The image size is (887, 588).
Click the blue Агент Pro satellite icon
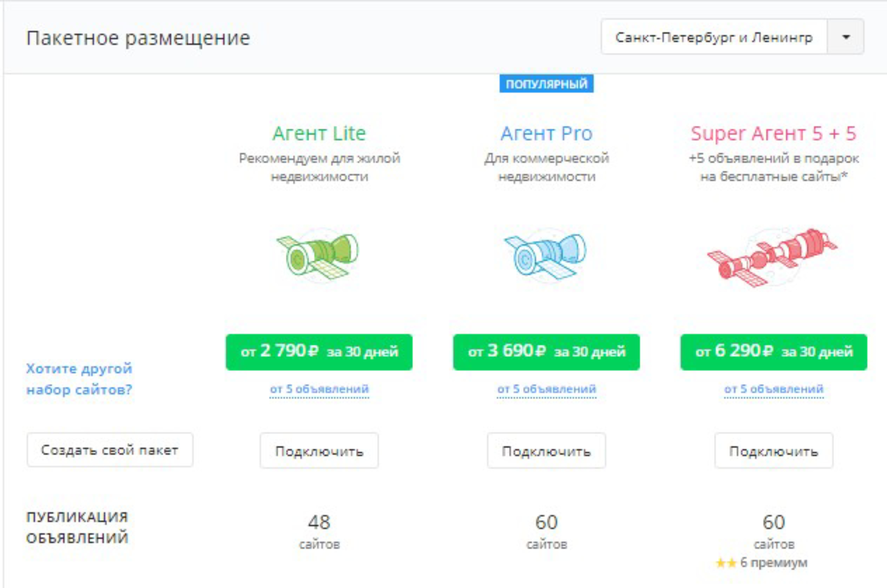pos(546,256)
